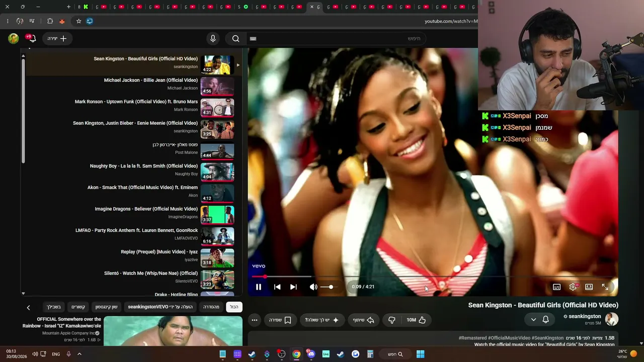
Task: Open Google Chrome from the taskbar
Action: pos(296,354)
